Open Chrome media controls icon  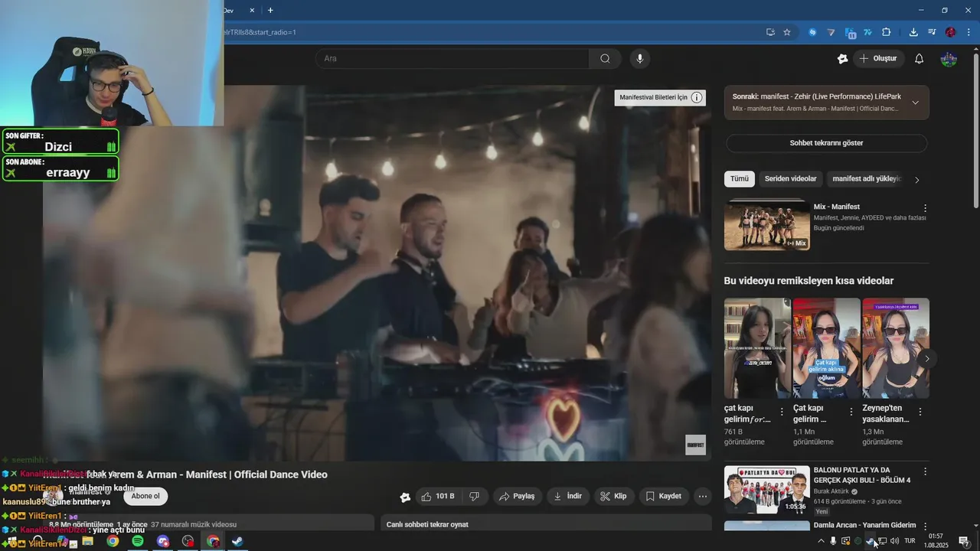(932, 32)
